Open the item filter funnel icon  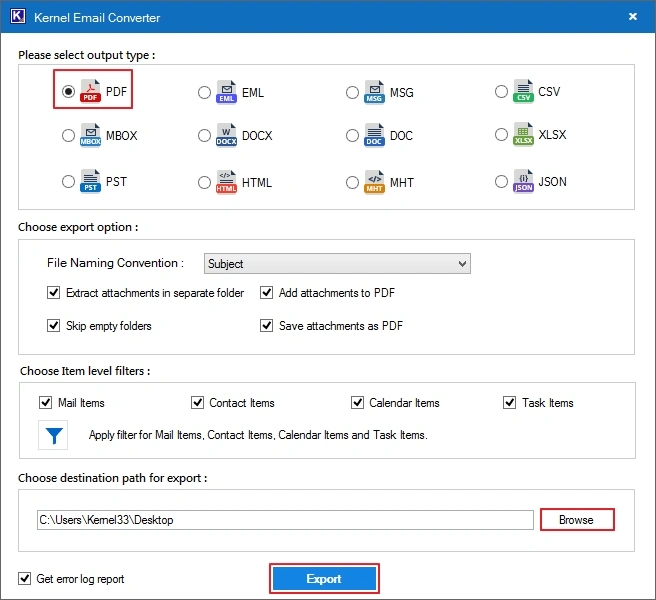click(x=54, y=436)
